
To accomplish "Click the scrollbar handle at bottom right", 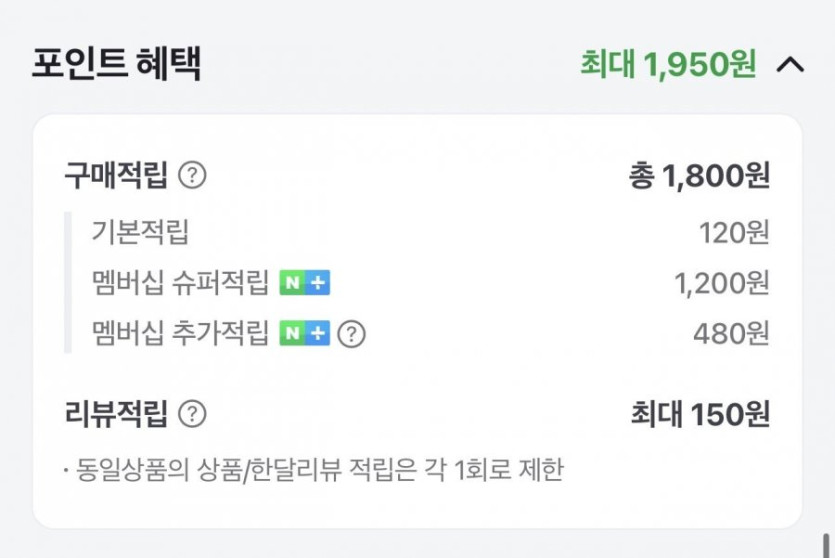I will 826,546.
